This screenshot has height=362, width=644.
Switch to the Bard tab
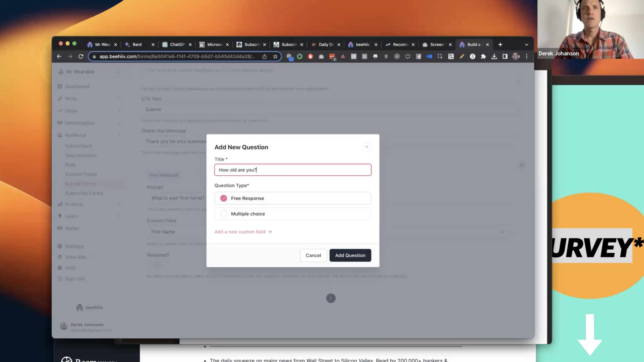(x=137, y=45)
